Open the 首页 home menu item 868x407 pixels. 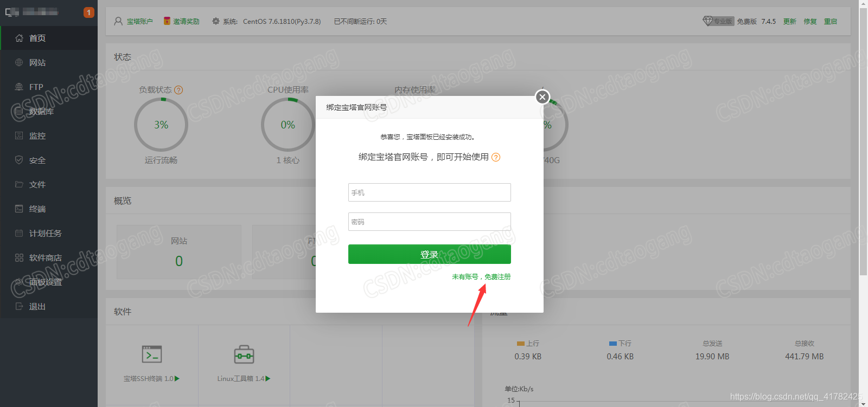[x=49, y=38]
